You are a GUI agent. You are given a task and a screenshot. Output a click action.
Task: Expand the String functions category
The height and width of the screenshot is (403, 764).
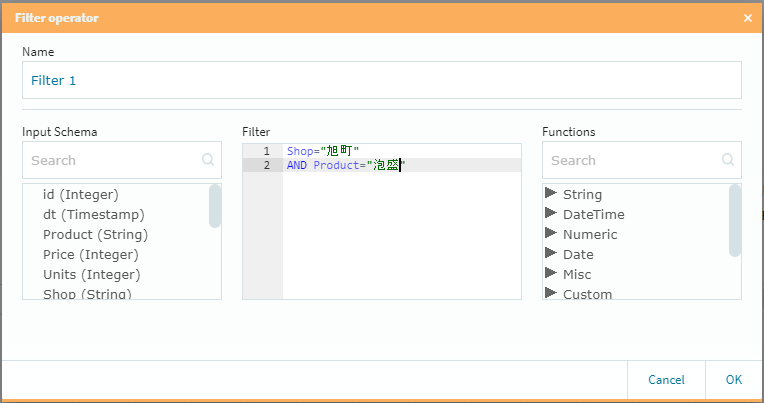(551, 193)
